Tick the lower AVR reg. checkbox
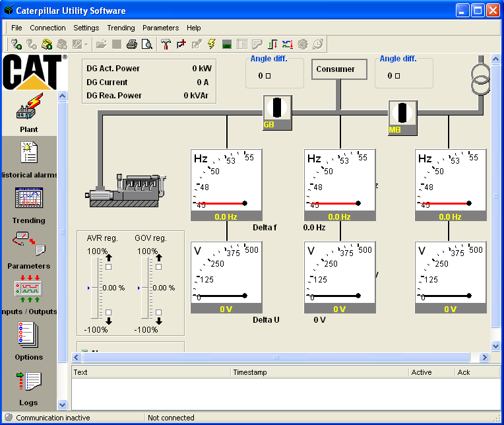 (109, 313)
